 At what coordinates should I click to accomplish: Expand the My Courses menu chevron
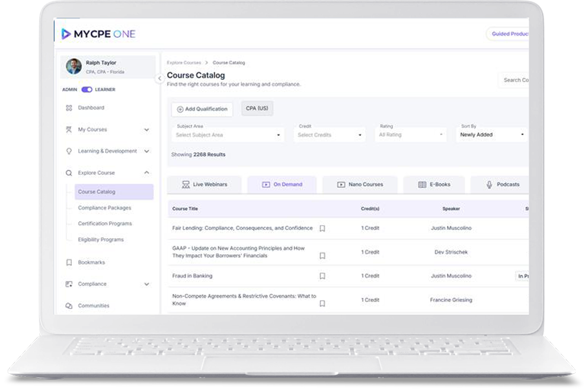[x=146, y=130]
